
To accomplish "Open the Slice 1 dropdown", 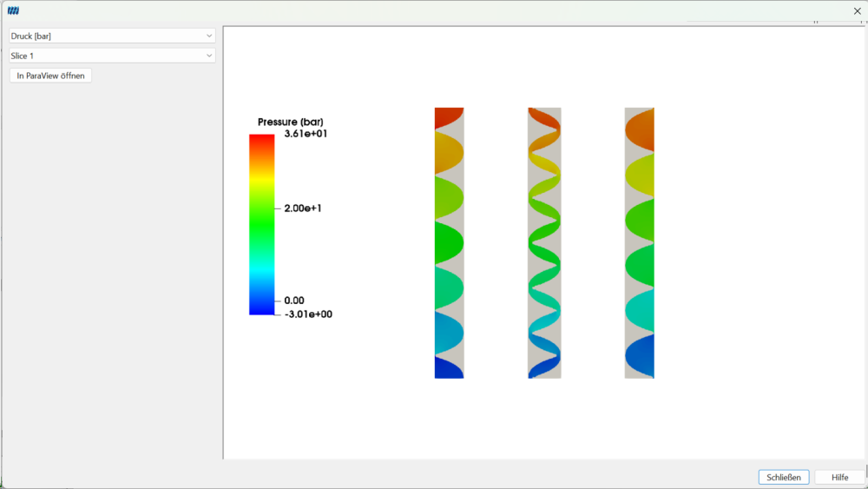I will coord(112,56).
